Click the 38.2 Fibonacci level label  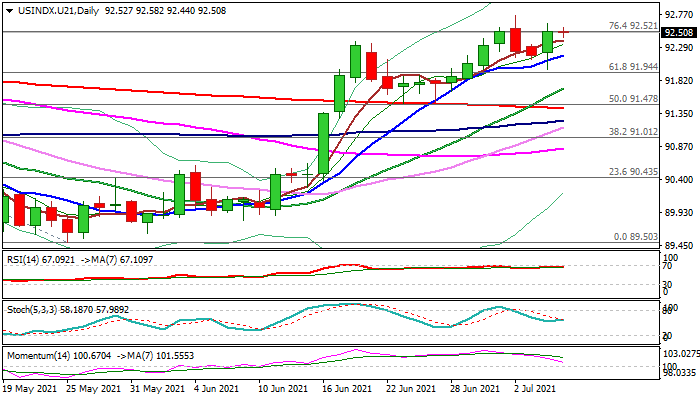pos(632,131)
